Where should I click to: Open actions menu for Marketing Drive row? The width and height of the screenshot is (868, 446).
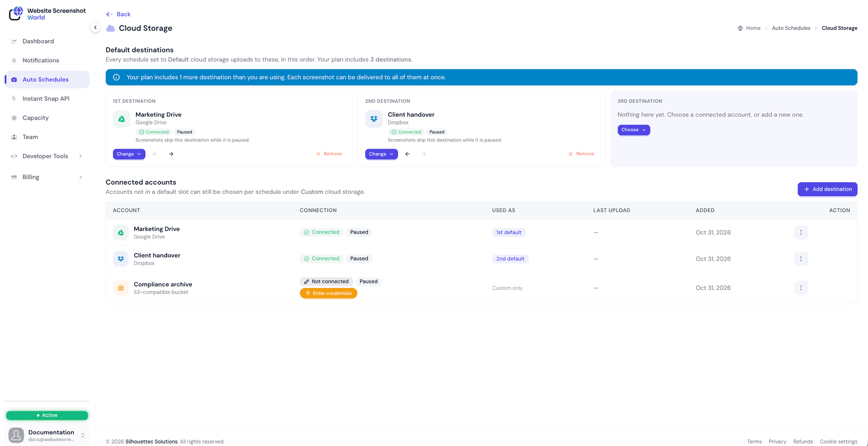(x=801, y=232)
